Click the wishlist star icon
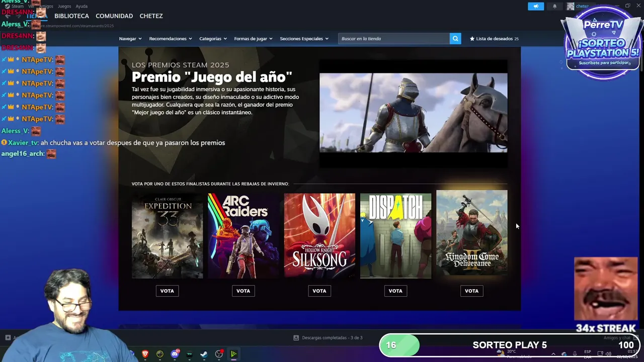The image size is (644, 362). pos(472,39)
